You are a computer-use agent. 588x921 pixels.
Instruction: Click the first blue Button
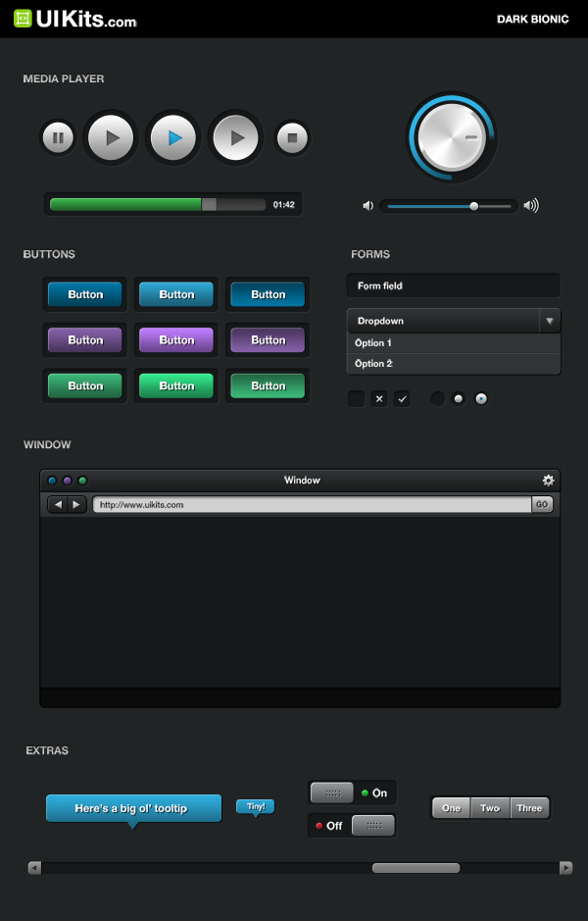tap(85, 294)
